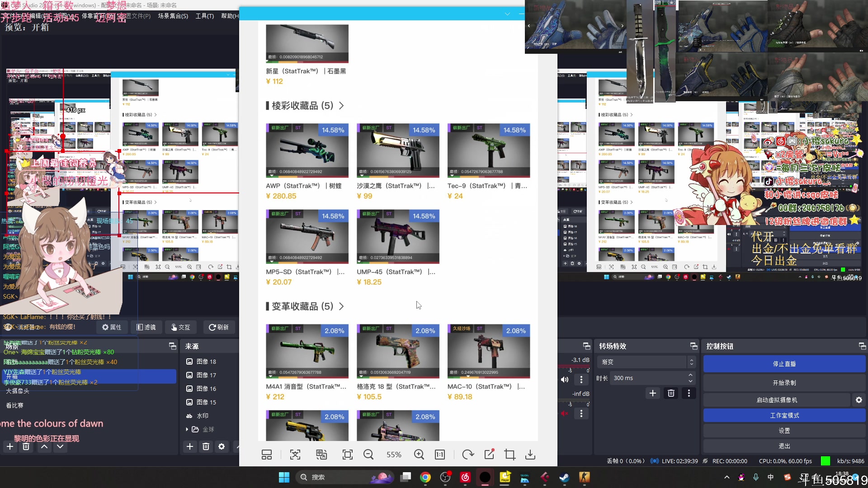Click 新星 (StatTrak™) 石墨黑 thumbnail
The height and width of the screenshot is (488, 868).
307,43
